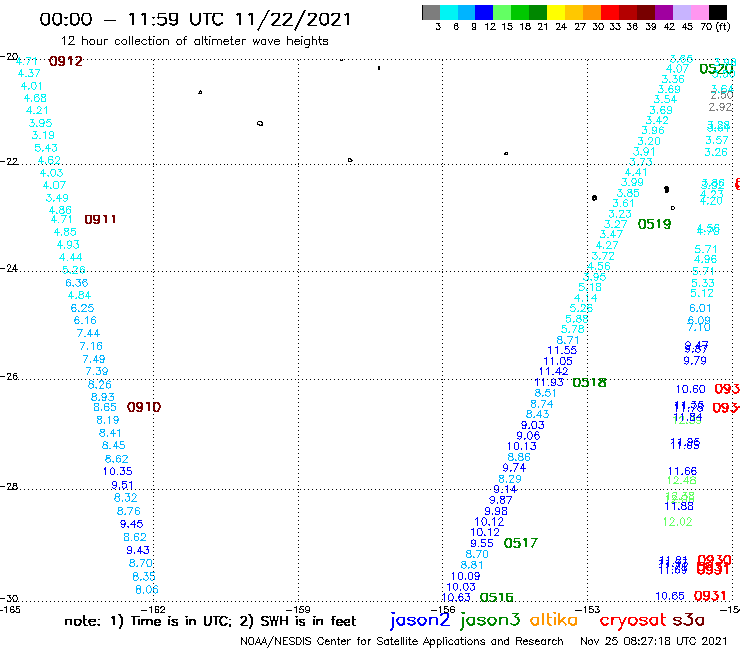Click the longitude axis label -162

153,609
